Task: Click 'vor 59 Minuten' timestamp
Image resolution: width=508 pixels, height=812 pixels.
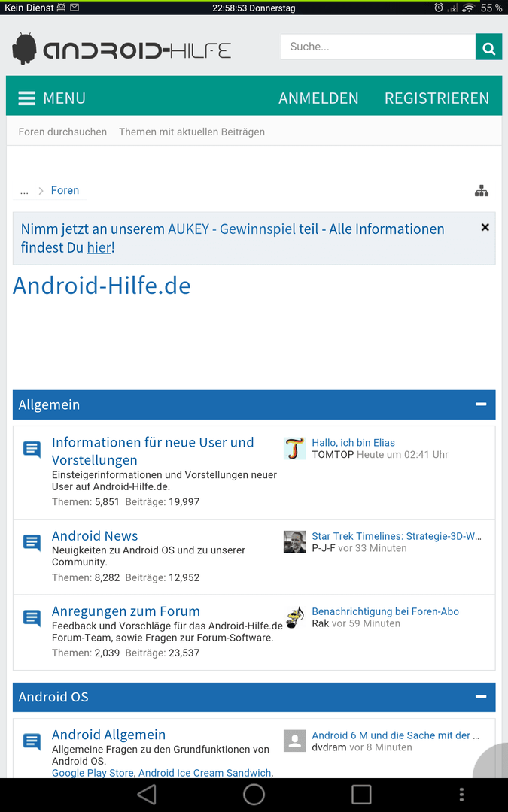Action: tap(366, 623)
